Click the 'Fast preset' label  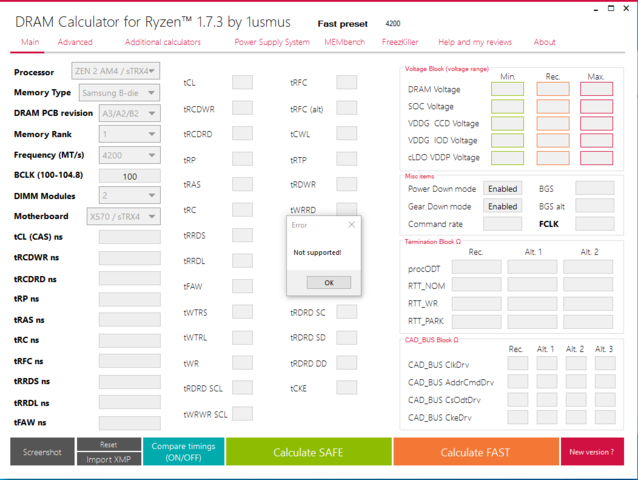click(x=343, y=24)
